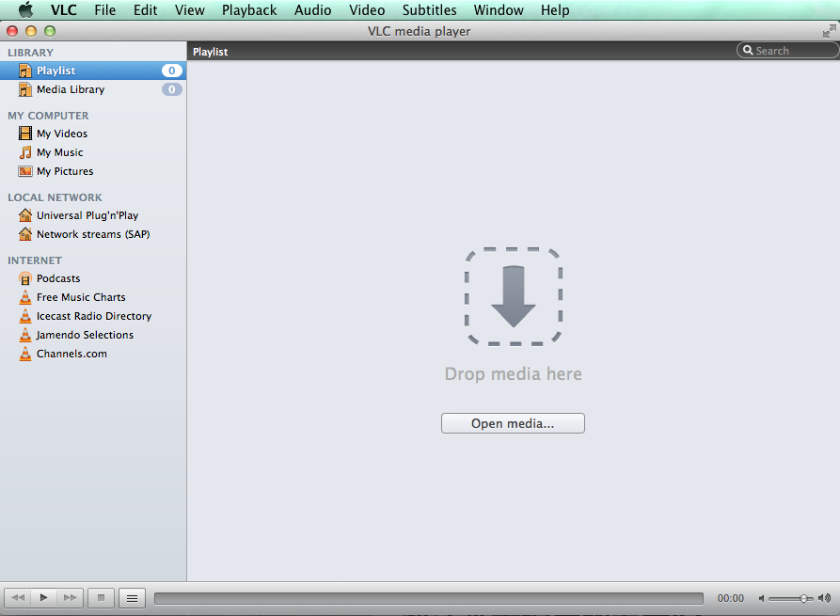Click the Media Library item count badge
This screenshot has height=616, width=840.
[172, 89]
